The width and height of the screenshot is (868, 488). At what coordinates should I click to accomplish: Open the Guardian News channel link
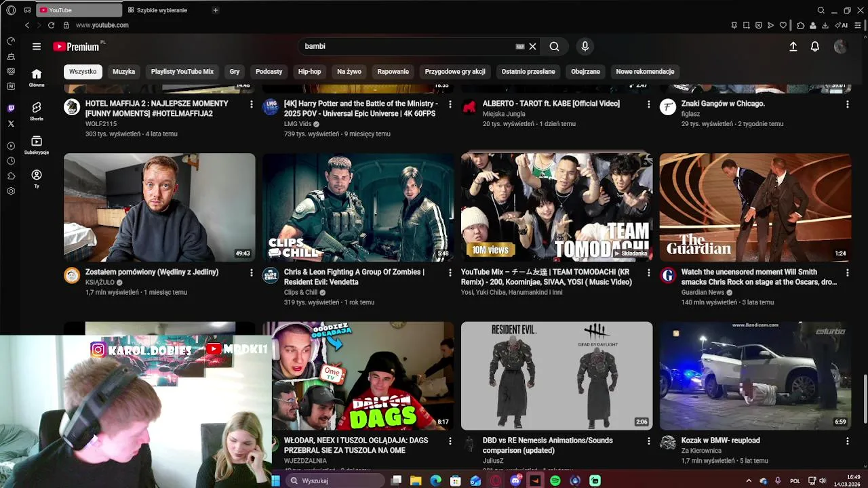coord(703,293)
